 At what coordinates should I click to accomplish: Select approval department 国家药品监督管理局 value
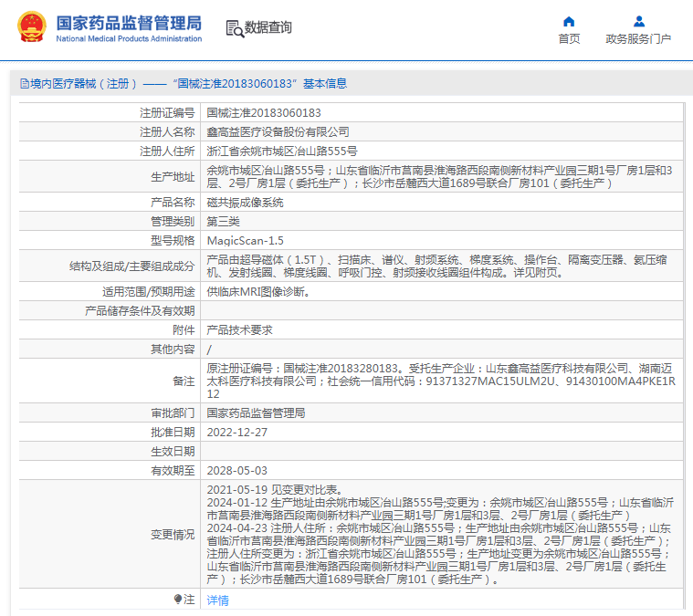[x=256, y=413]
